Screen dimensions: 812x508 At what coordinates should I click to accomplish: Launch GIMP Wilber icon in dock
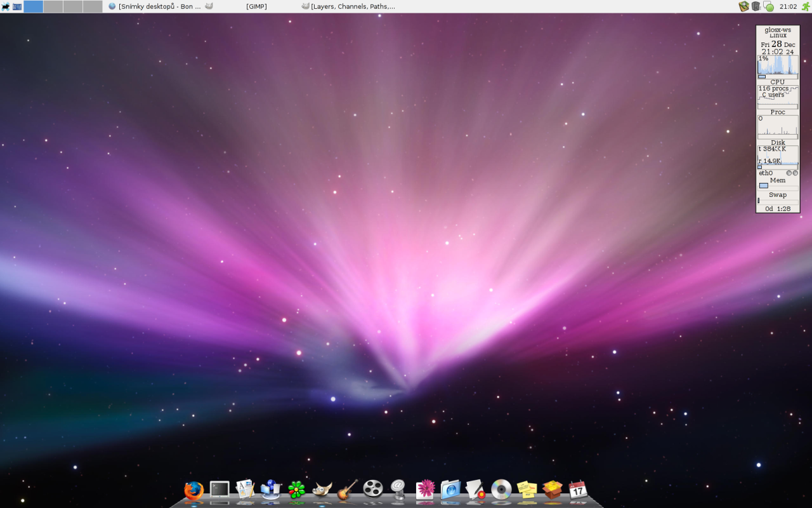(322, 490)
